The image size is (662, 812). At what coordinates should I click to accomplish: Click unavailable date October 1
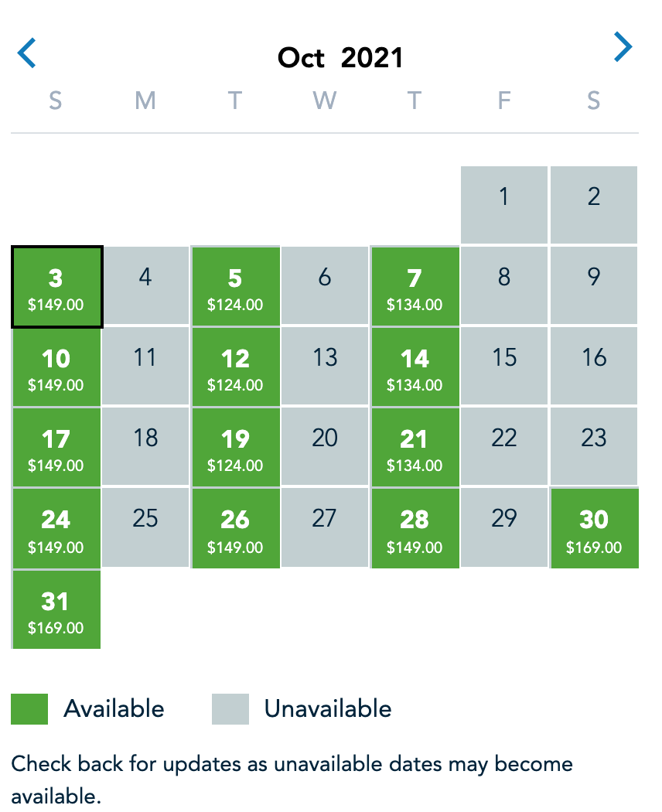[504, 205]
